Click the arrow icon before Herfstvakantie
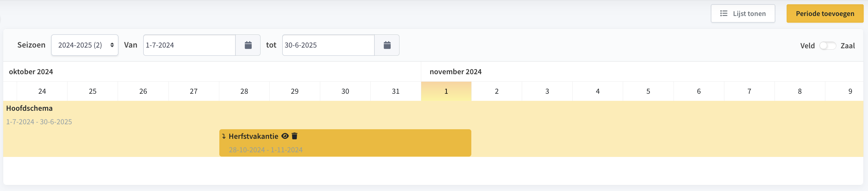Screen dimensions: 868x191 (x=224, y=136)
